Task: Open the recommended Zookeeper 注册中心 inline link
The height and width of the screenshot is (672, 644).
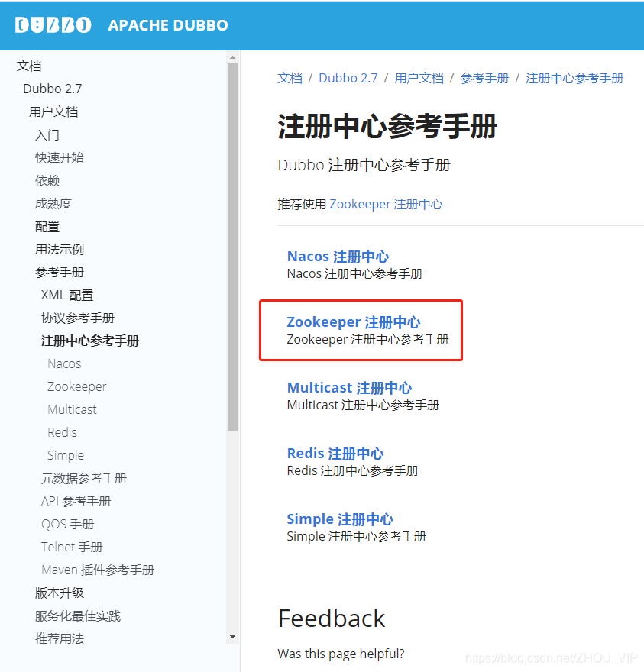Action: 386,204
